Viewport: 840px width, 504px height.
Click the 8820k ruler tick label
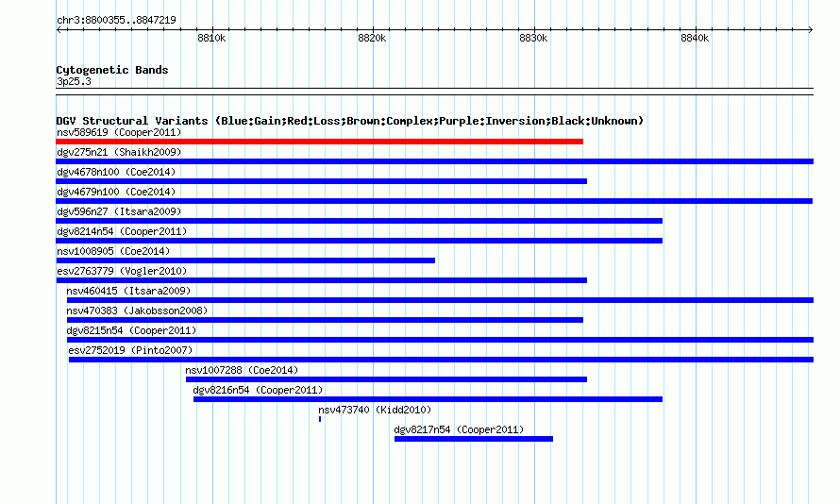click(372, 38)
